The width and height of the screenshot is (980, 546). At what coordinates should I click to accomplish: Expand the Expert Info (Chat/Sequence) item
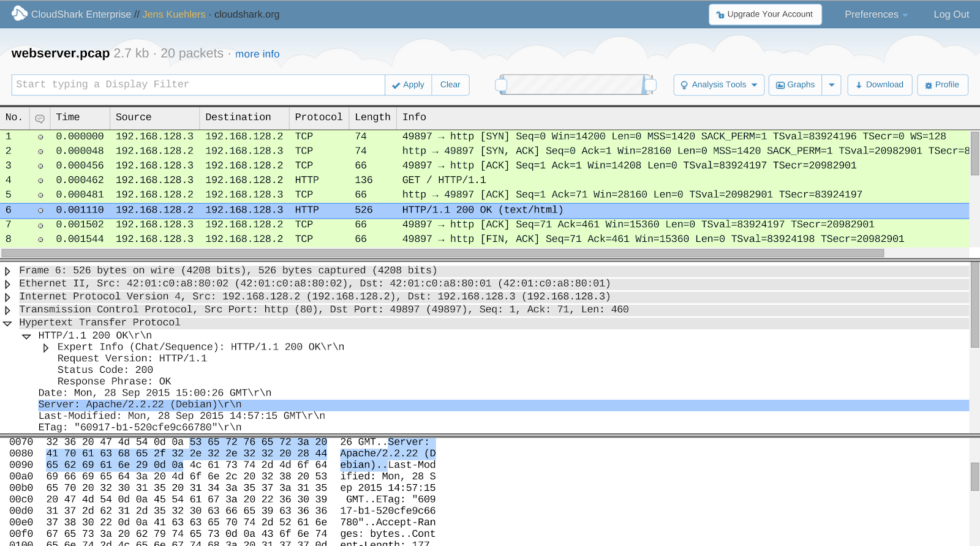(x=46, y=348)
